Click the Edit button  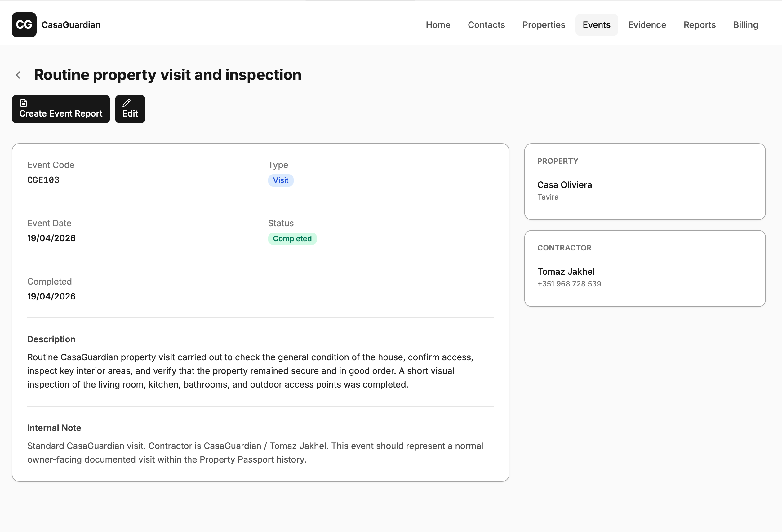(x=130, y=109)
